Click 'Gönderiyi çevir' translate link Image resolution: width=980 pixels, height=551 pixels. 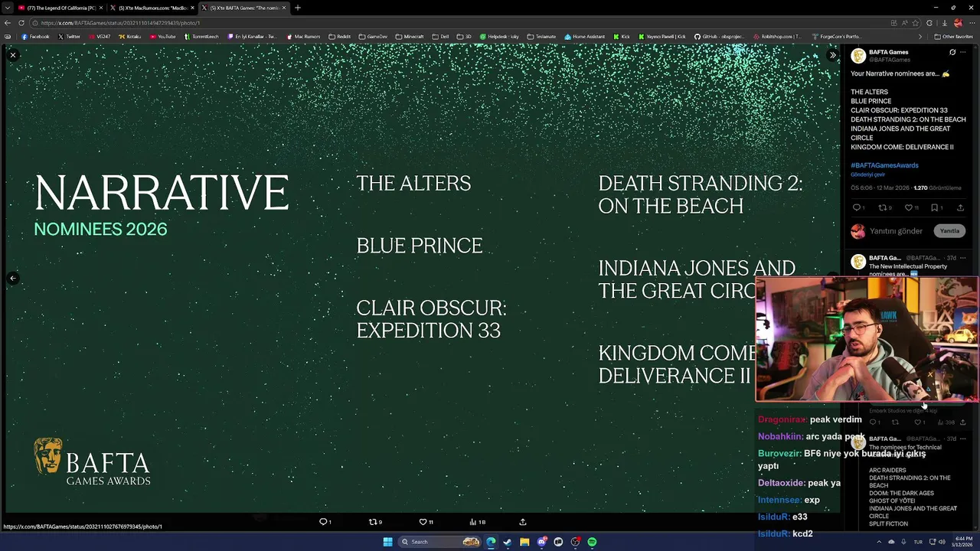867,174
